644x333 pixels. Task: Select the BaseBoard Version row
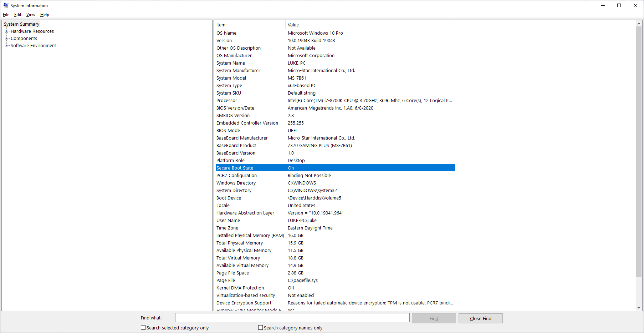coord(335,153)
